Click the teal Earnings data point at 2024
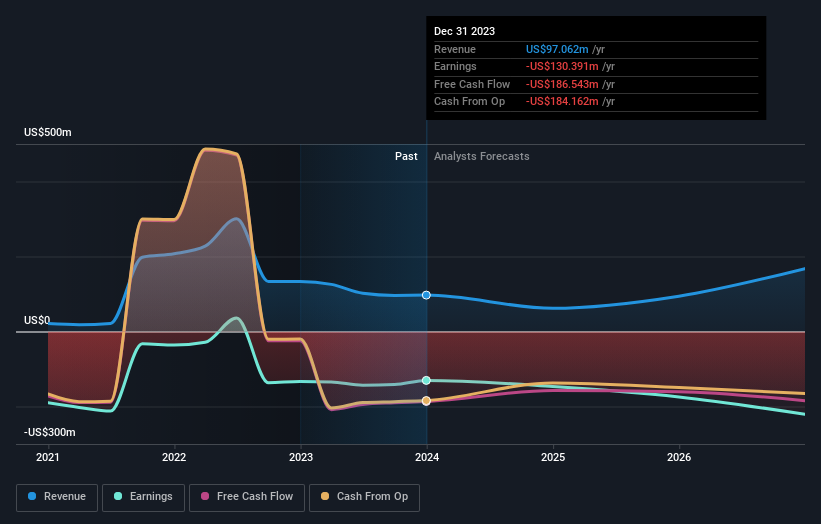Screen dimensions: 821x524 pyautogui.click(x=426, y=380)
